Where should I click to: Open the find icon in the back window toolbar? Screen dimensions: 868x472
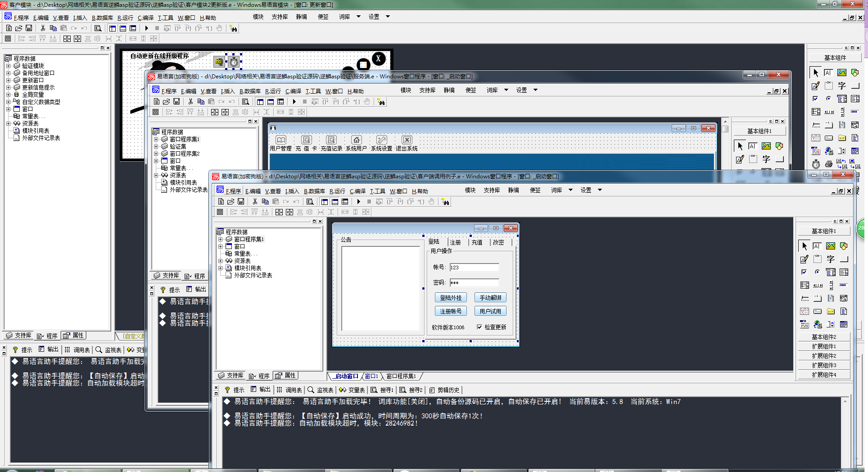[98, 28]
